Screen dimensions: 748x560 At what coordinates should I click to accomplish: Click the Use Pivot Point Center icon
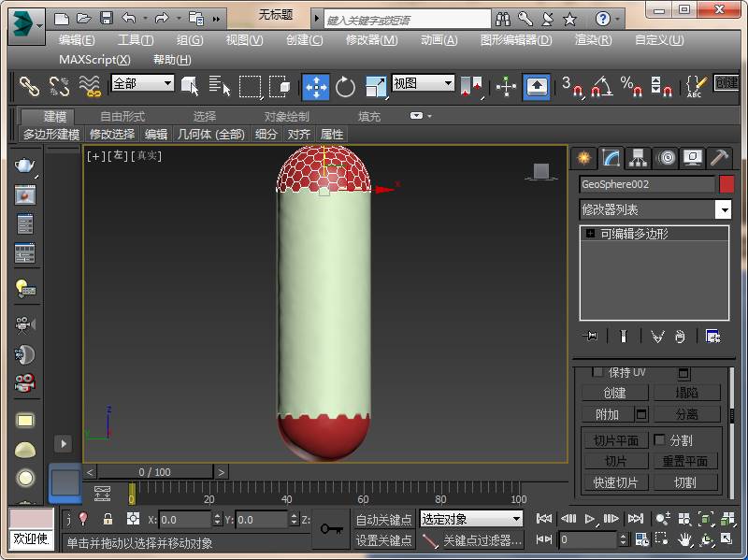(471, 86)
